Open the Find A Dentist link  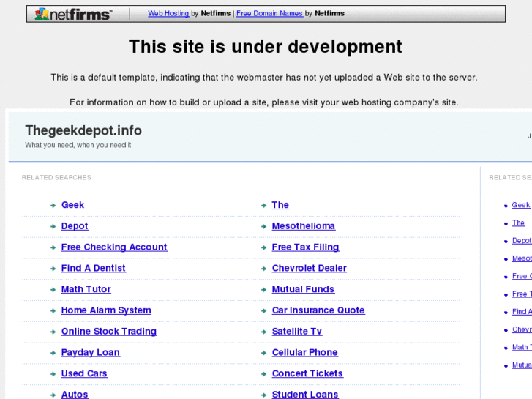point(94,268)
